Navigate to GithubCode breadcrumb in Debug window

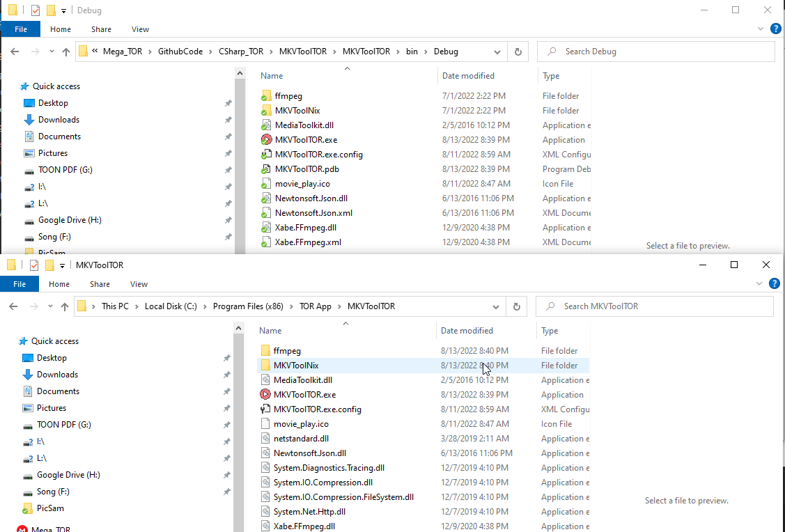pyautogui.click(x=180, y=52)
